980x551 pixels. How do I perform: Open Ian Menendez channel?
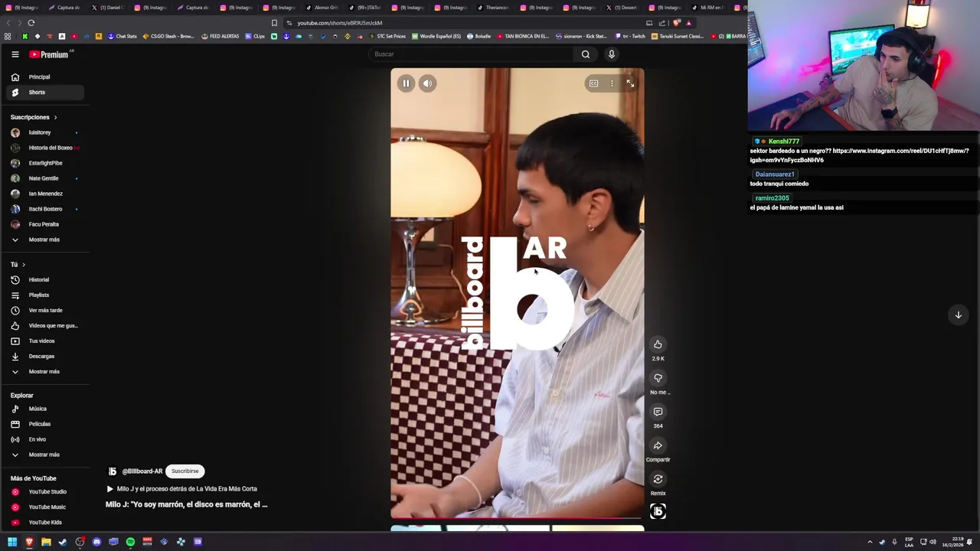click(45, 194)
